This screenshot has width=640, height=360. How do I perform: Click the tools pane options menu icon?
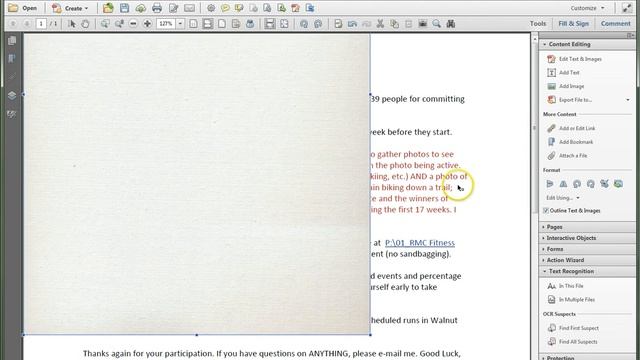[631, 36]
